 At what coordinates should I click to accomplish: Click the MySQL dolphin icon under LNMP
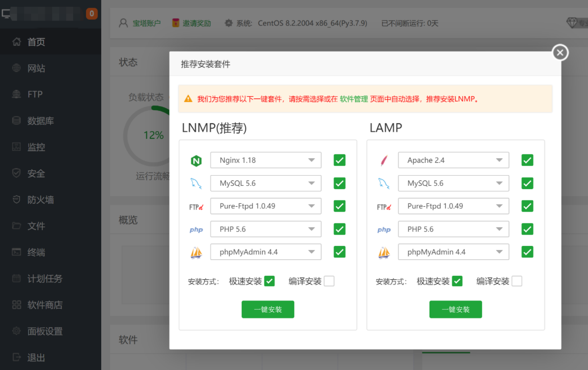[196, 184]
